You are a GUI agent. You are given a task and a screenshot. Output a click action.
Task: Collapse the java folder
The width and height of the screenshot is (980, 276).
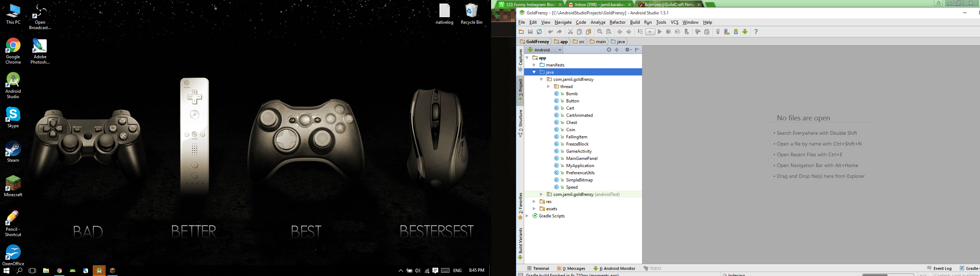point(534,72)
